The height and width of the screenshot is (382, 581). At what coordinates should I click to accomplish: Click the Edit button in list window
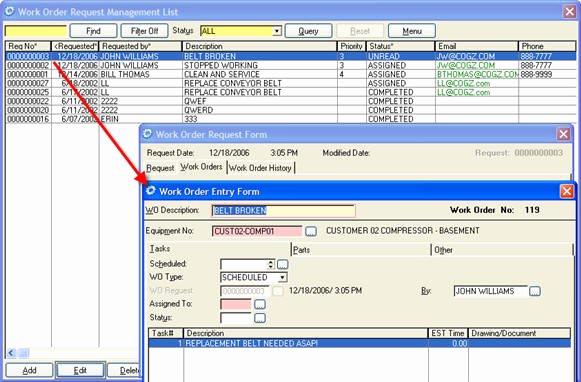pos(80,371)
